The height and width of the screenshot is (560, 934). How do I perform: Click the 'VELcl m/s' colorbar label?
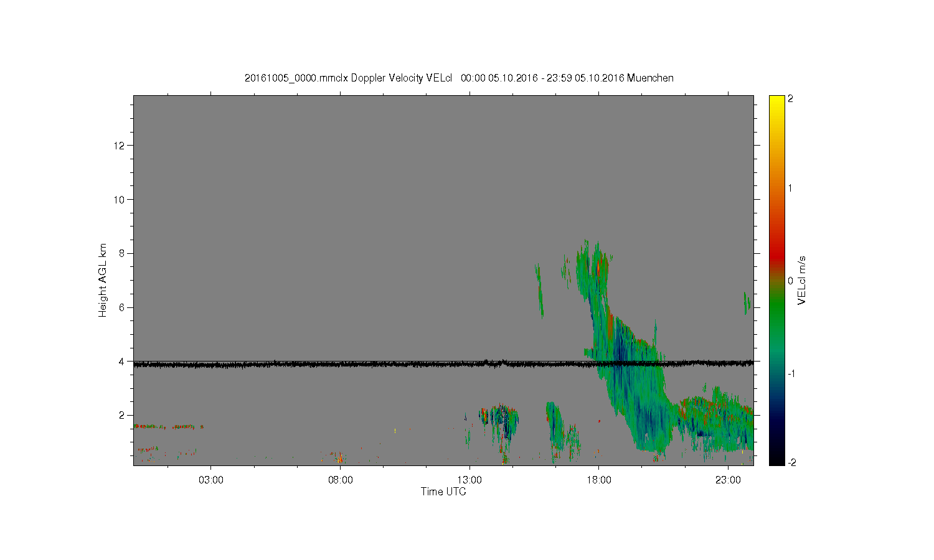(x=802, y=280)
